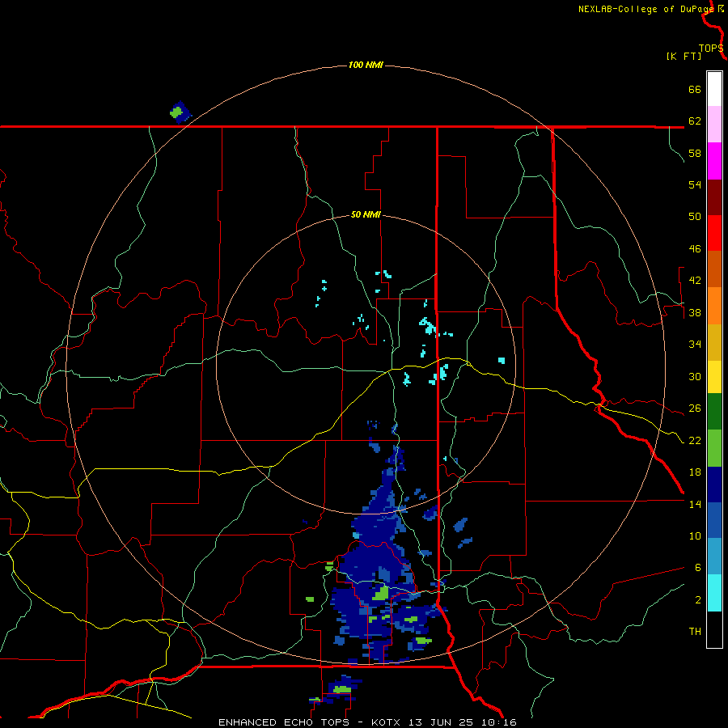The width and height of the screenshot is (728, 728).
Task: Click the "66" legend value
Action: click(x=695, y=90)
